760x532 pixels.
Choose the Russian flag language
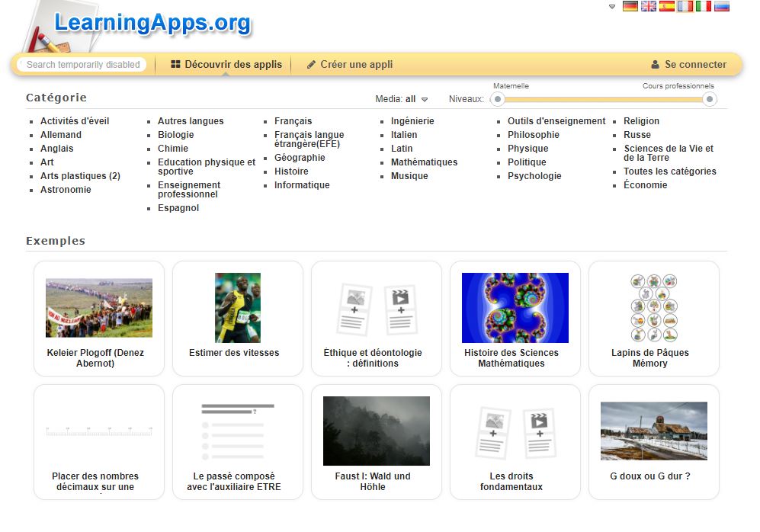click(722, 6)
